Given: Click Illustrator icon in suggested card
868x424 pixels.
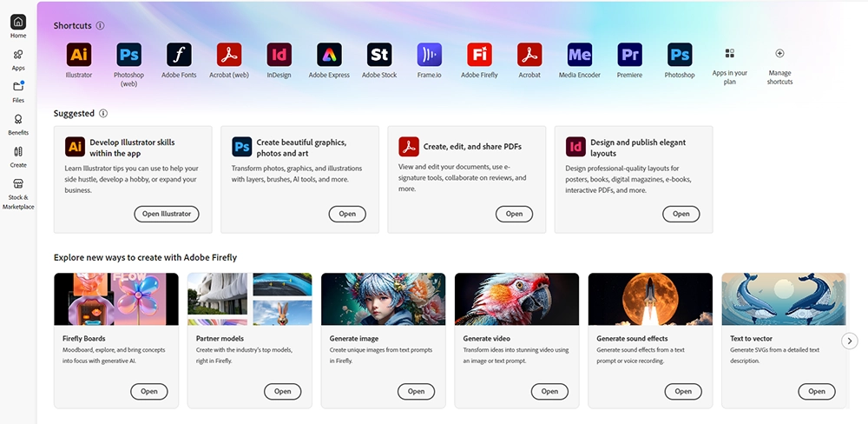Looking at the screenshot, I should click(x=76, y=147).
